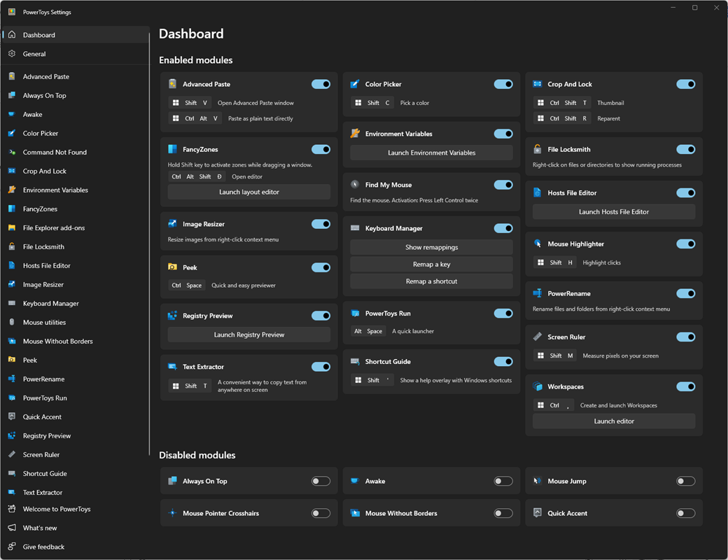The height and width of the screenshot is (560, 728).
Task: Click the Registry Preview sidebar icon
Action: pyautogui.click(x=12, y=435)
